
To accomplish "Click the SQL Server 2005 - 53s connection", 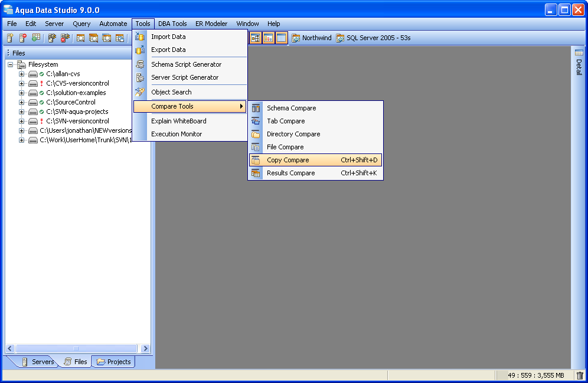I will 373,38.
